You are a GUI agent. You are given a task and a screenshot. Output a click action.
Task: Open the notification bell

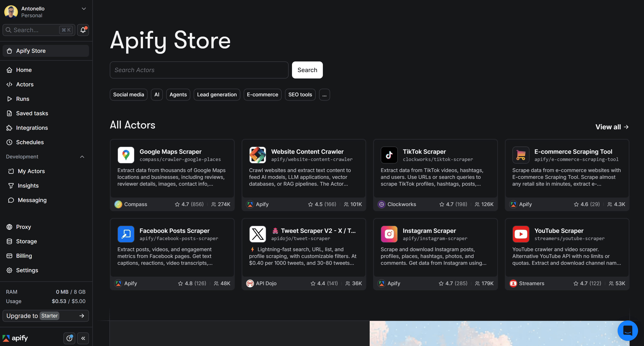pos(83,30)
